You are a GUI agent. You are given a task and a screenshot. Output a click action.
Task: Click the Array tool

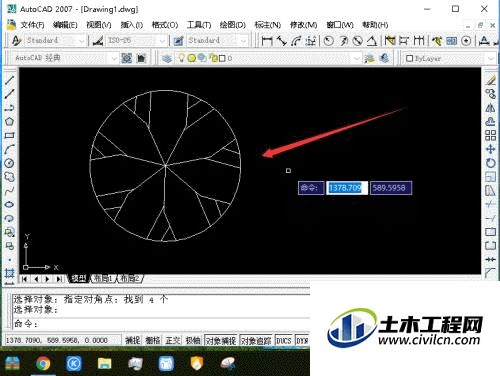coord(490,135)
